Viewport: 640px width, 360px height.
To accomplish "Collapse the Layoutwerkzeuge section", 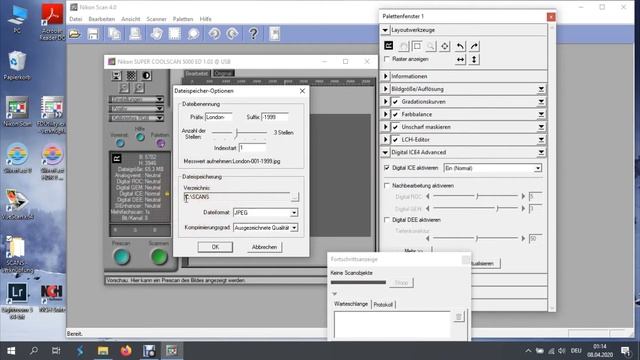I will point(385,30).
